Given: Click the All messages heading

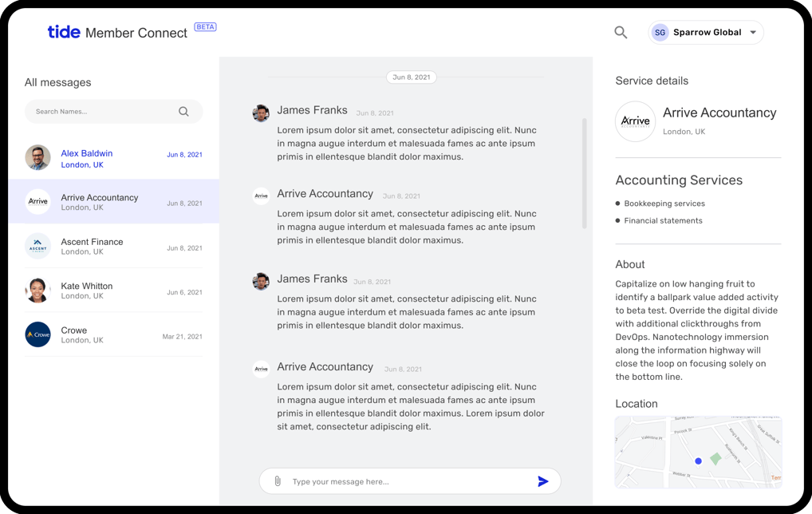Looking at the screenshot, I should coord(58,82).
